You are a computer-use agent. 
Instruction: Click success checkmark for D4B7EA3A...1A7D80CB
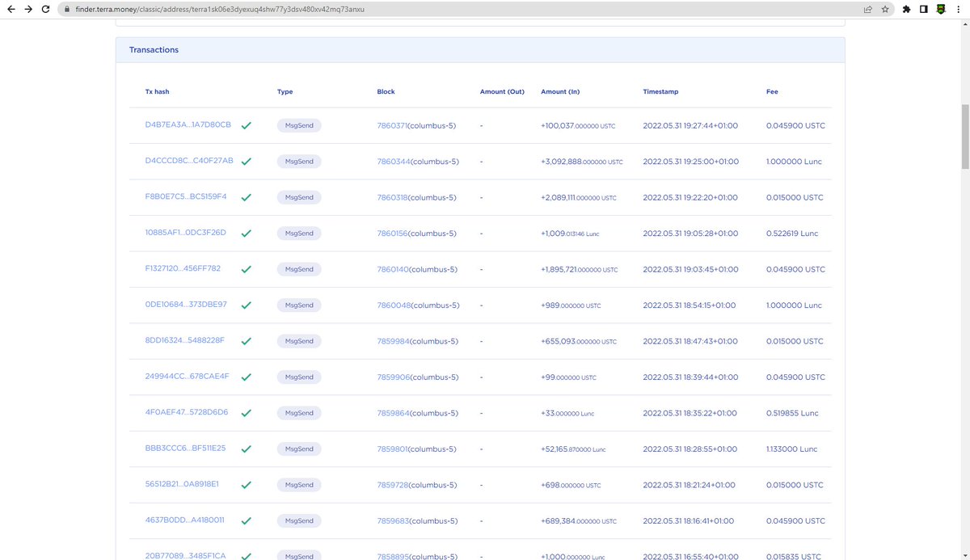pyautogui.click(x=247, y=126)
